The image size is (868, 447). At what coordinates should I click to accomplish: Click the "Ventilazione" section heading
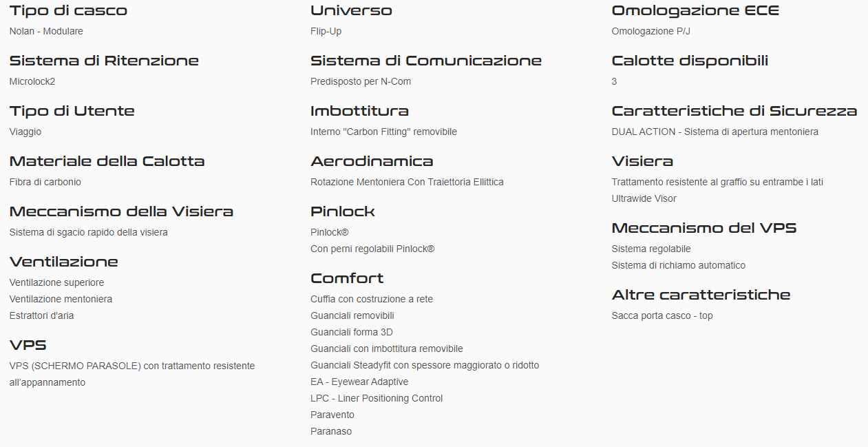point(64,262)
